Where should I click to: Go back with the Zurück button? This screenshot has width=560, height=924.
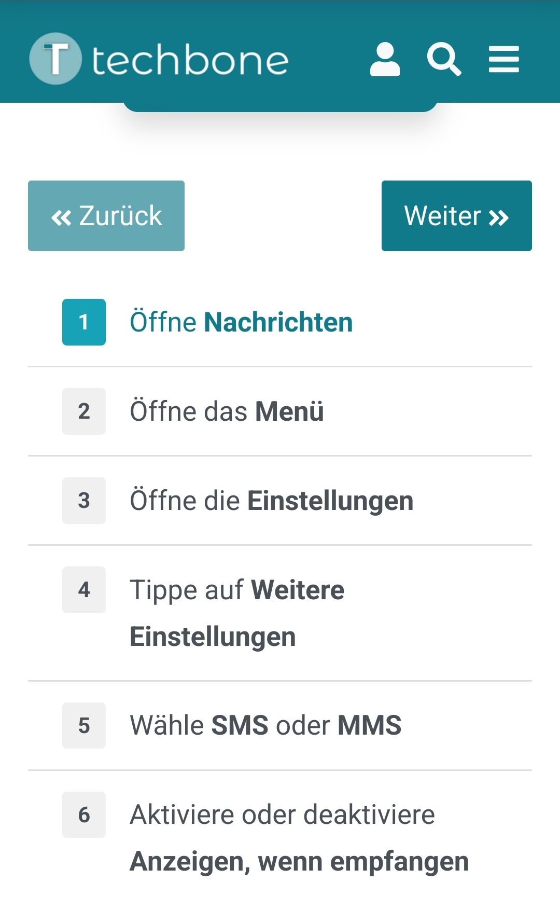pos(106,216)
